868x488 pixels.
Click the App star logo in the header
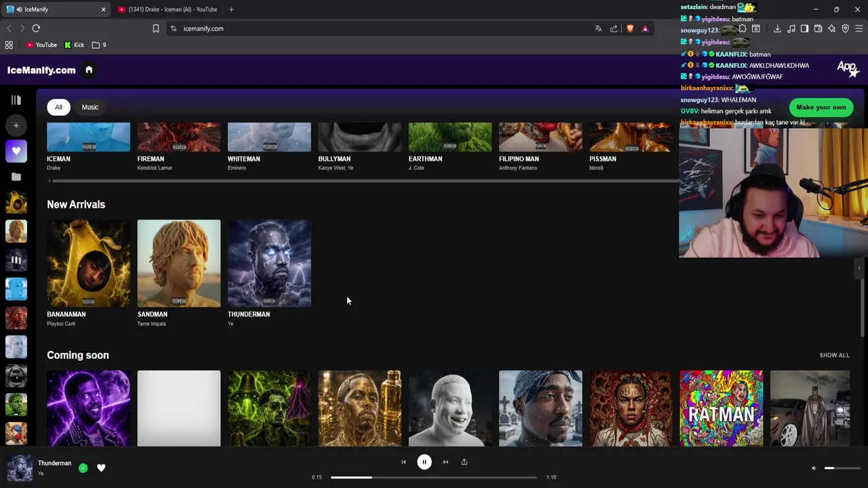[x=848, y=68]
